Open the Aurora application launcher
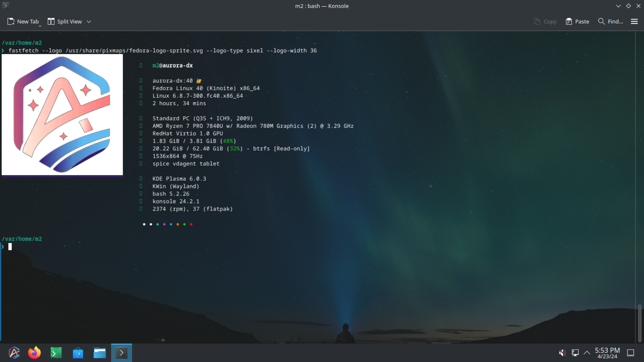 (14, 353)
